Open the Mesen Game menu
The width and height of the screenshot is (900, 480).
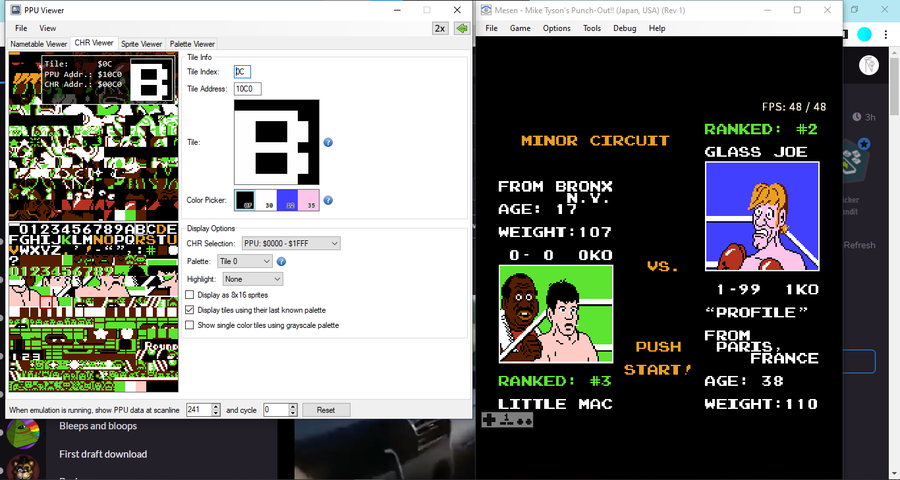point(520,28)
